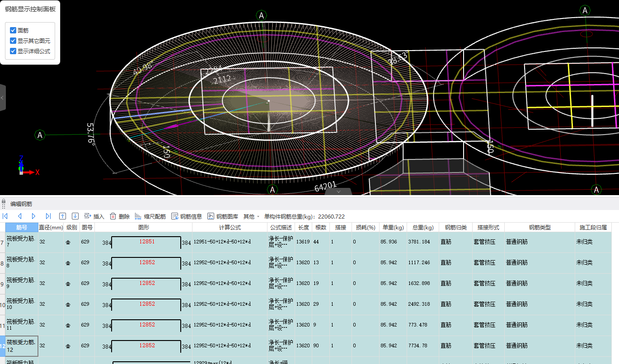
Task: Click the 计算公式 column header
Action: click(230, 228)
